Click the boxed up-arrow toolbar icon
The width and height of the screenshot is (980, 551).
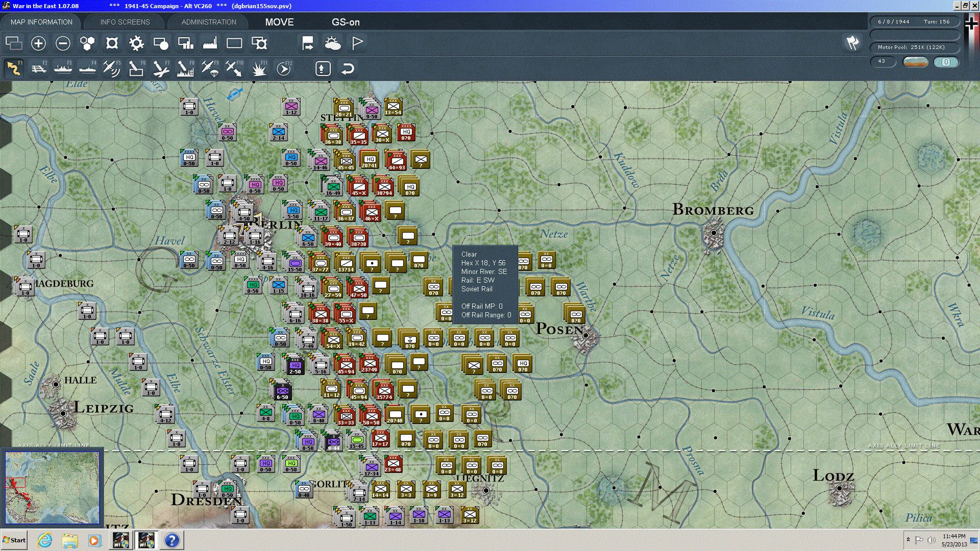click(323, 68)
